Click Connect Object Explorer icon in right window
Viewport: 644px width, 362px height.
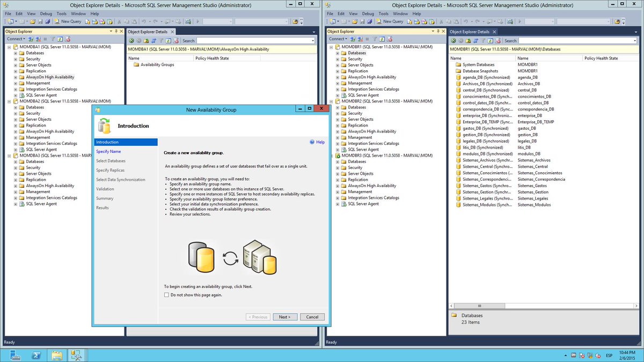pyautogui.click(x=353, y=39)
